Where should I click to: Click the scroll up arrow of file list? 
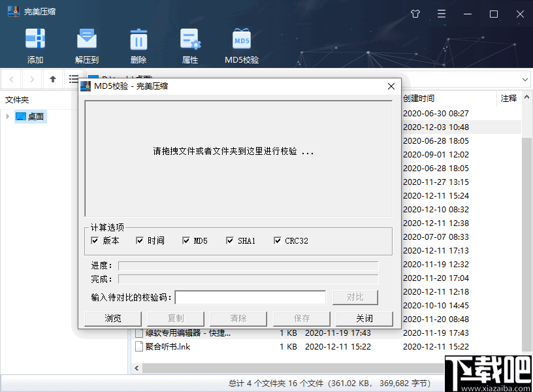(526, 97)
